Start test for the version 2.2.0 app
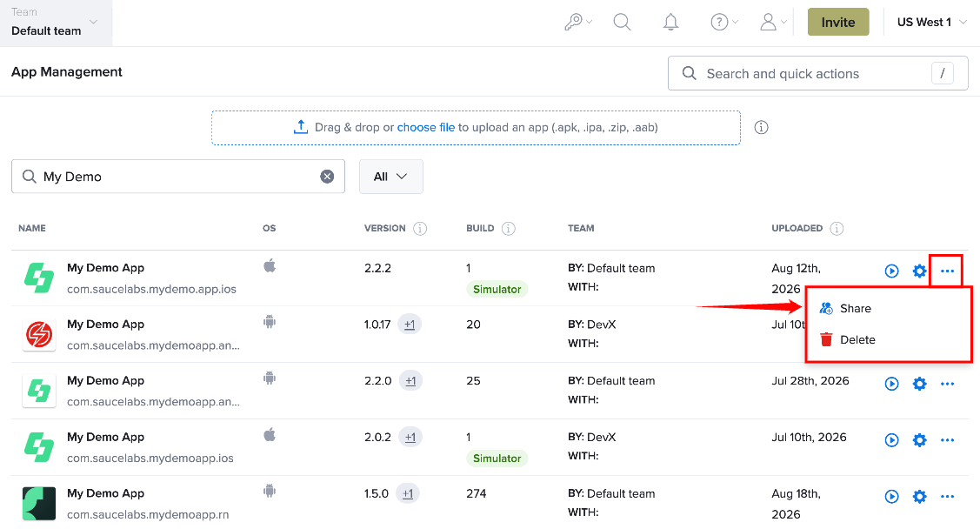The width and height of the screenshot is (980, 529). [892, 384]
